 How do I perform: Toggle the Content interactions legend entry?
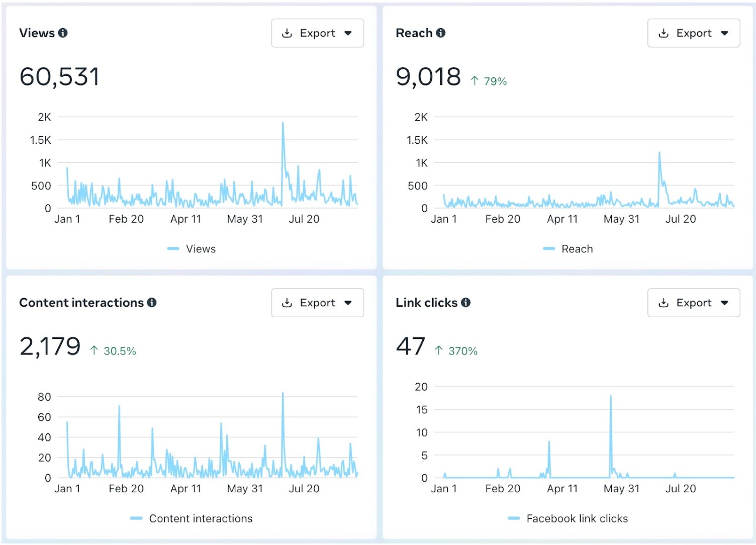click(x=200, y=518)
